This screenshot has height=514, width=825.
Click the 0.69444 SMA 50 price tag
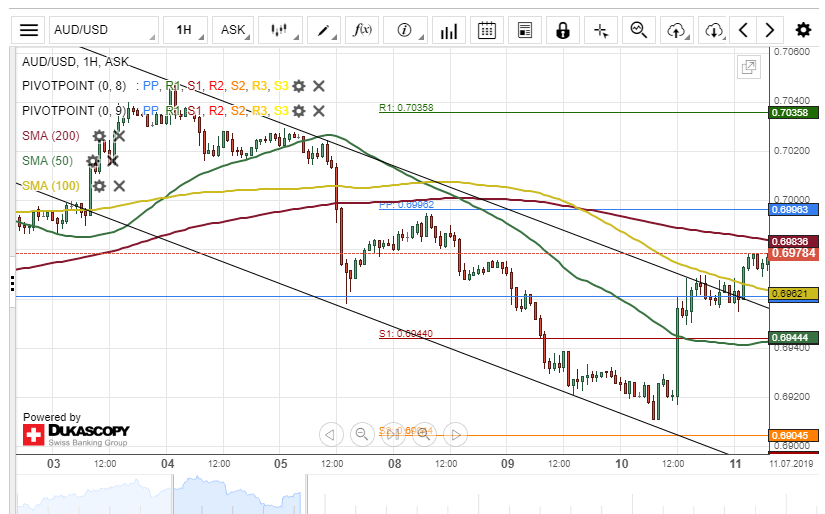click(793, 338)
